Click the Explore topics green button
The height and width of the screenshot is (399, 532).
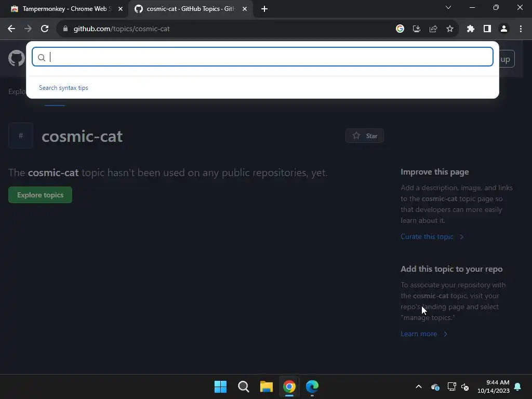click(x=40, y=195)
